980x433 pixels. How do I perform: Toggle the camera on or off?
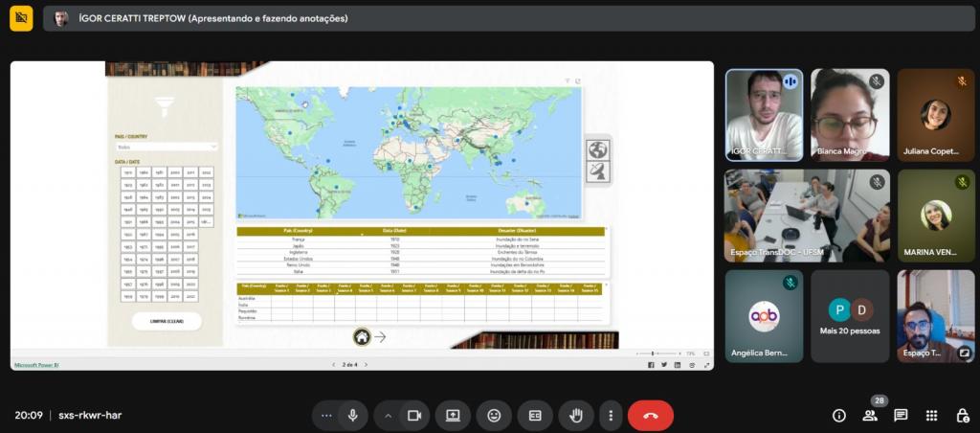(x=414, y=415)
